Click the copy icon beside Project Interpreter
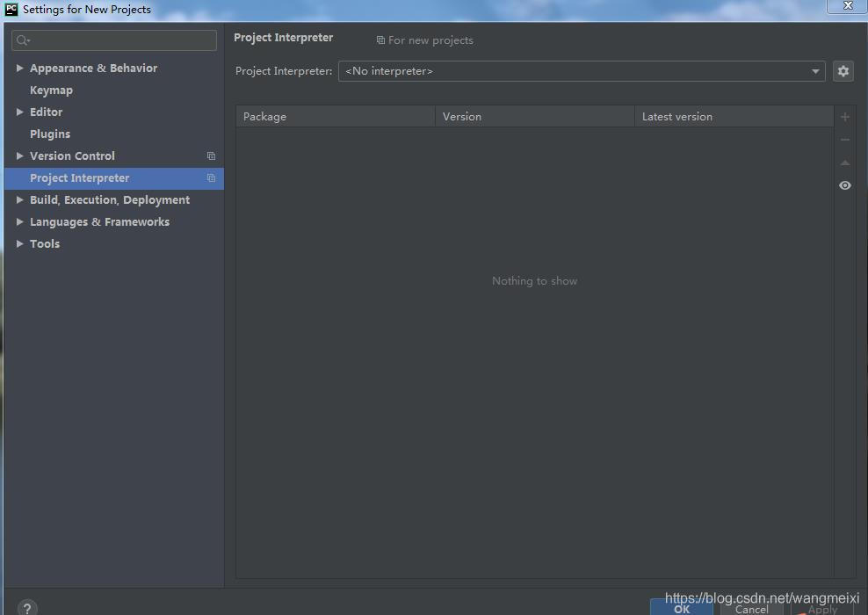The image size is (868, 615). click(211, 177)
